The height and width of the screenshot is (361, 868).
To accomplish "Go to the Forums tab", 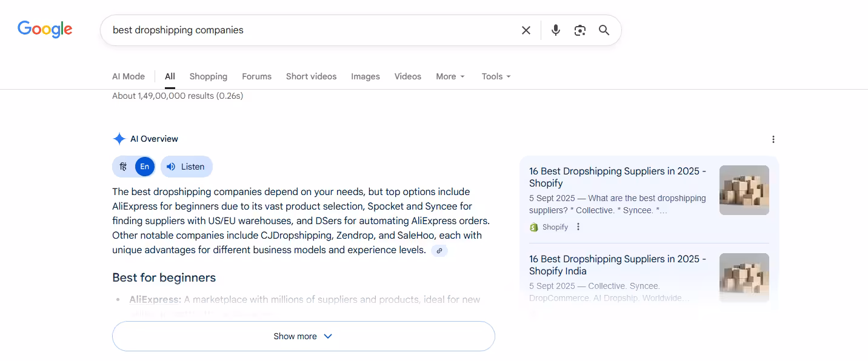I will pos(256,76).
